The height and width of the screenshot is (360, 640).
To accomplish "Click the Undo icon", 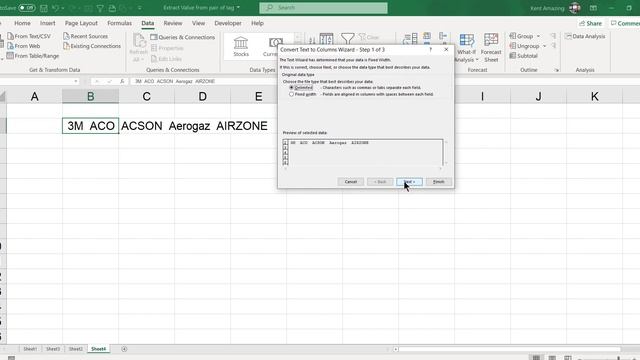I will [56, 8].
